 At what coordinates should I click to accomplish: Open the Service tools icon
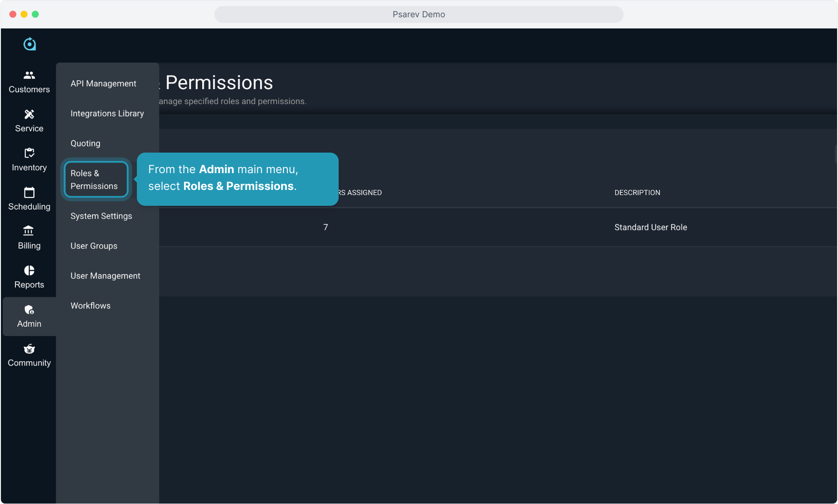click(x=29, y=114)
